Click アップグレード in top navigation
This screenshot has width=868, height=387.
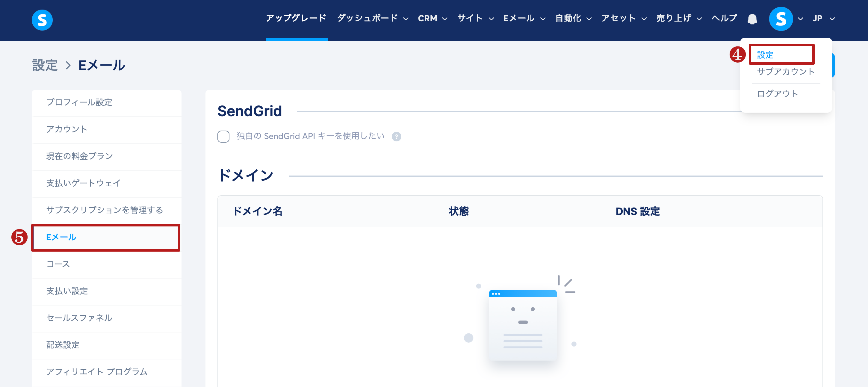point(296,18)
